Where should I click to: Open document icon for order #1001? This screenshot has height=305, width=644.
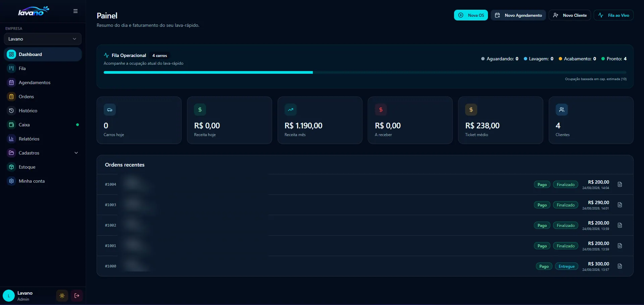620,246
